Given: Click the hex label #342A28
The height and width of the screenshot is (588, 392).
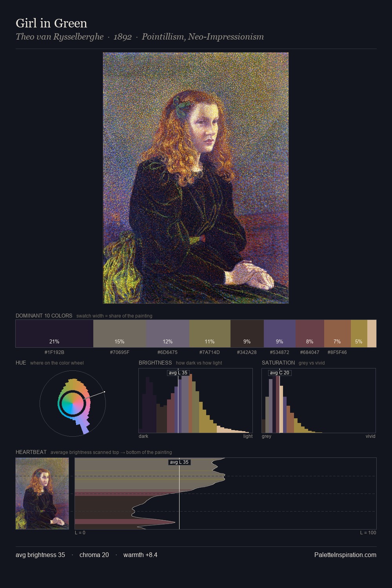Looking at the screenshot, I should click(x=247, y=352).
